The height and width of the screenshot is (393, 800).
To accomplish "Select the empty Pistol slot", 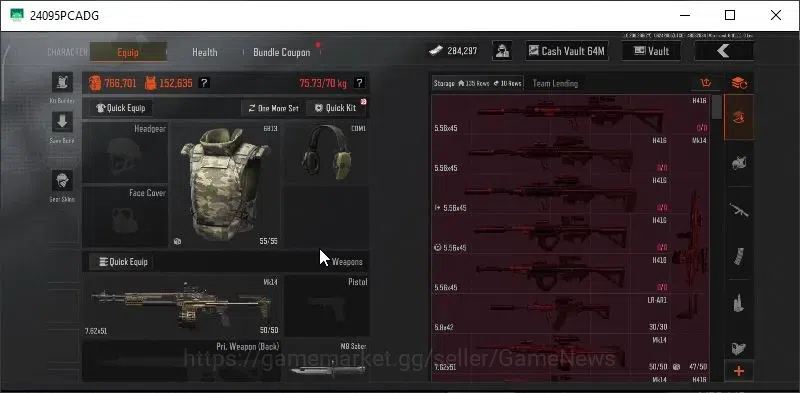I will click(x=327, y=306).
